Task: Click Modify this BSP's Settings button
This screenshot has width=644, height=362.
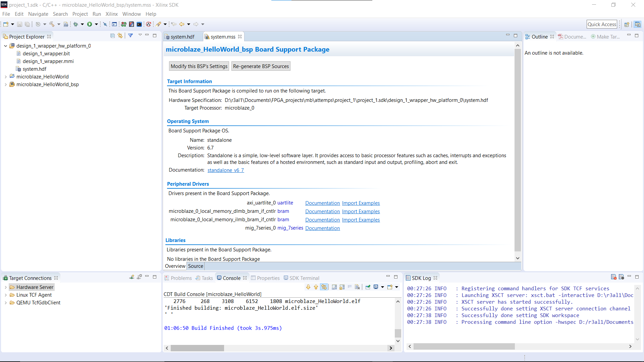Action: [x=199, y=66]
